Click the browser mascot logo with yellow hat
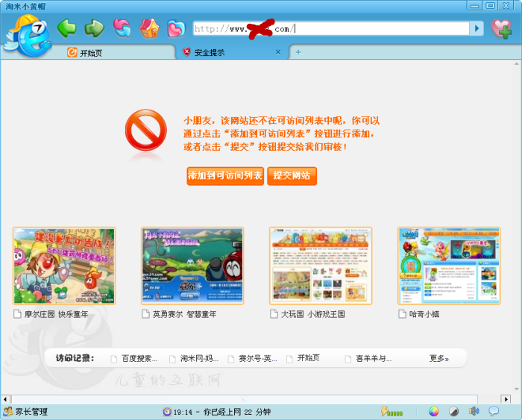The height and width of the screenshot is (420, 522). [29, 36]
